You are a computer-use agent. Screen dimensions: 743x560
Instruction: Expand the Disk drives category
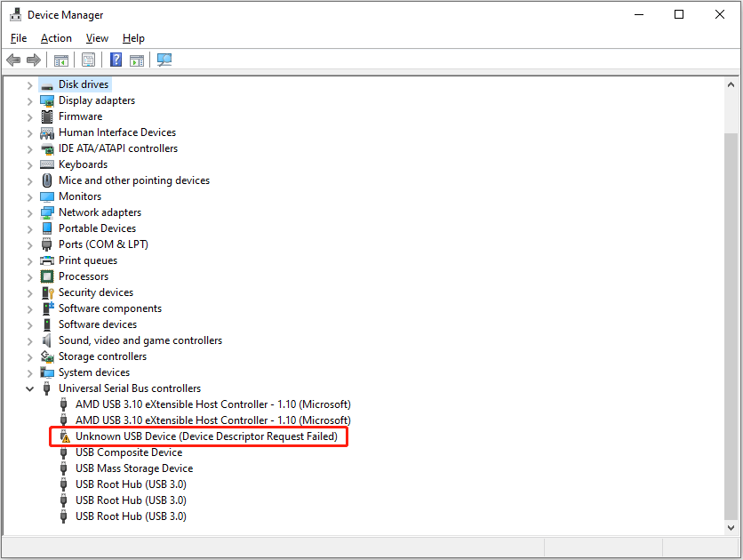pos(29,84)
